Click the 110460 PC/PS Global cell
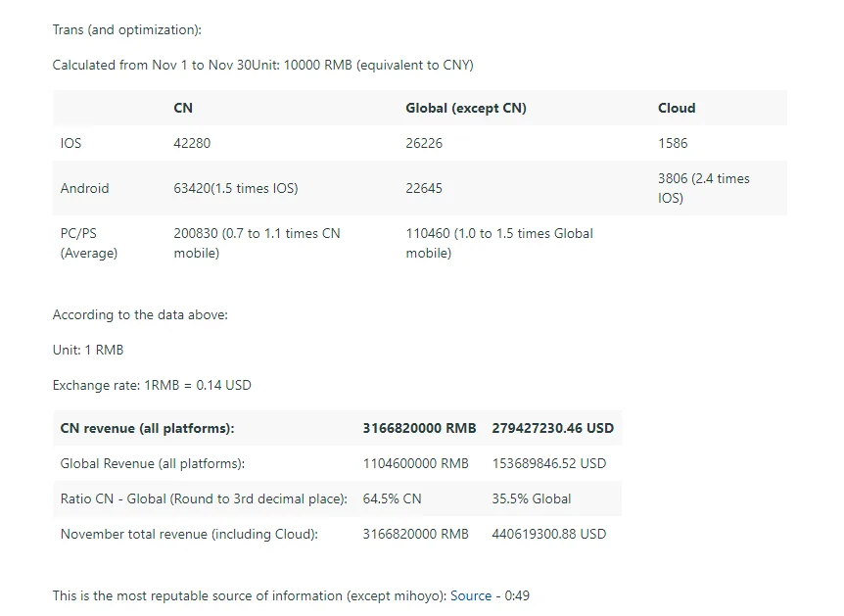The image size is (844, 616). pyautogui.click(x=499, y=243)
